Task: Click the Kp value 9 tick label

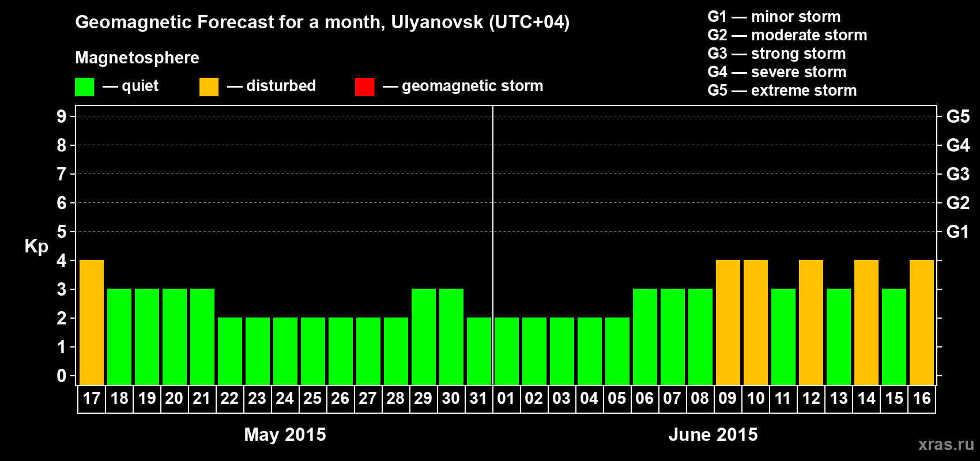Action: tap(62, 116)
